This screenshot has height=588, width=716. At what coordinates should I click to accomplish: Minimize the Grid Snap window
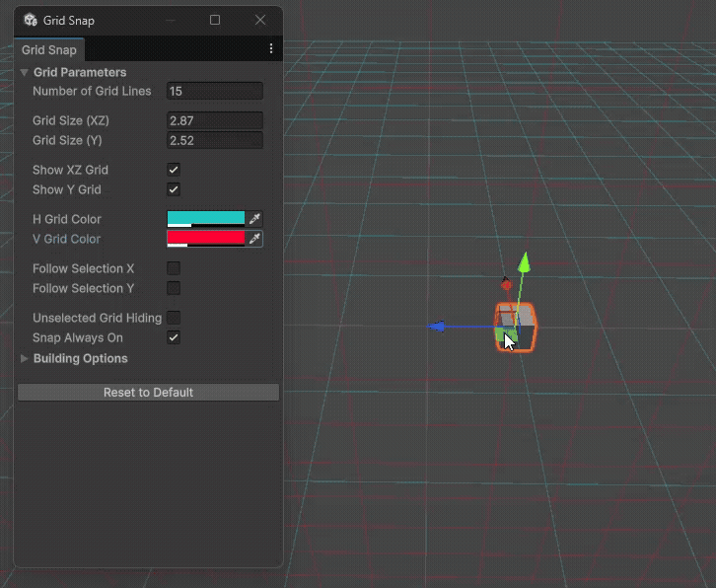point(171,20)
